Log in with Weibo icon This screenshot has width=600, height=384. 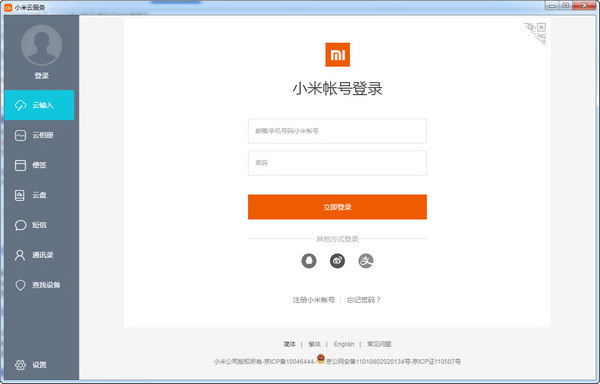[x=337, y=261]
